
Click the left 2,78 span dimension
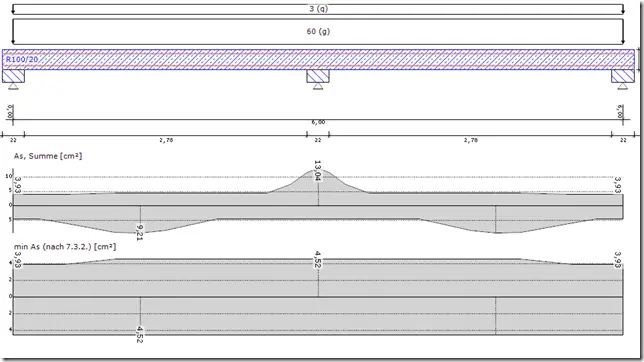[x=166, y=140]
